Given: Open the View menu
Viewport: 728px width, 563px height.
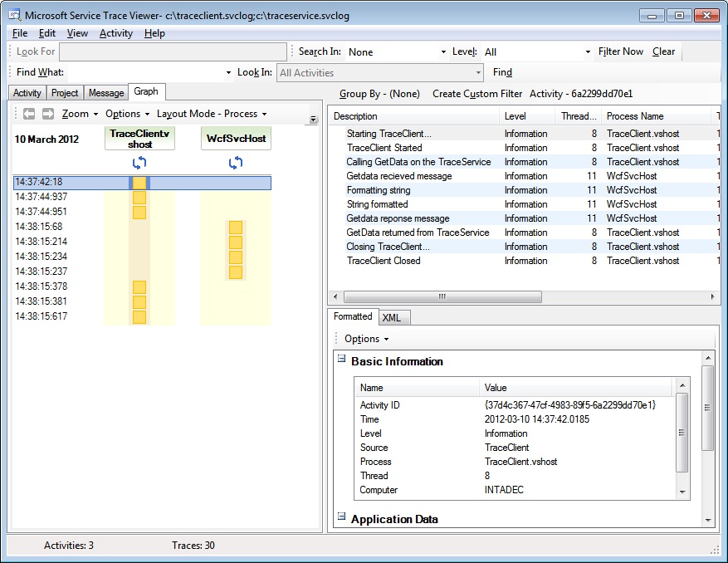Looking at the screenshot, I should coord(77,33).
